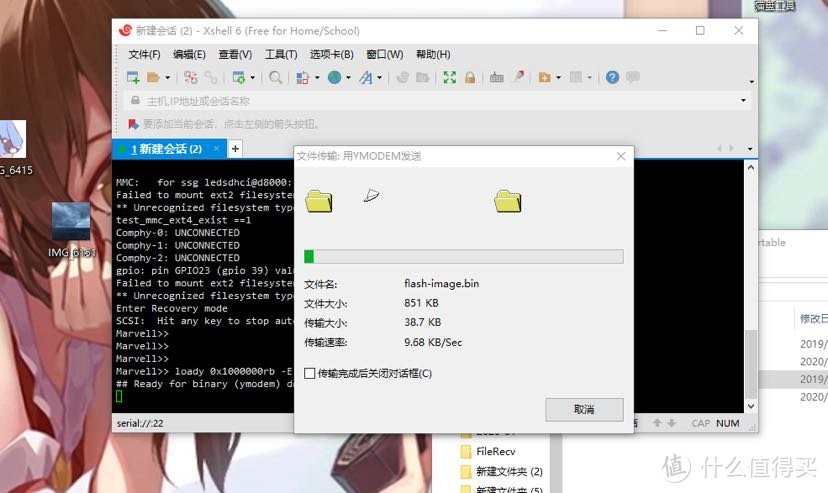Click the highlight pen toolbar icon
Viewport: 828px width, 493px height.
[519, 77]
